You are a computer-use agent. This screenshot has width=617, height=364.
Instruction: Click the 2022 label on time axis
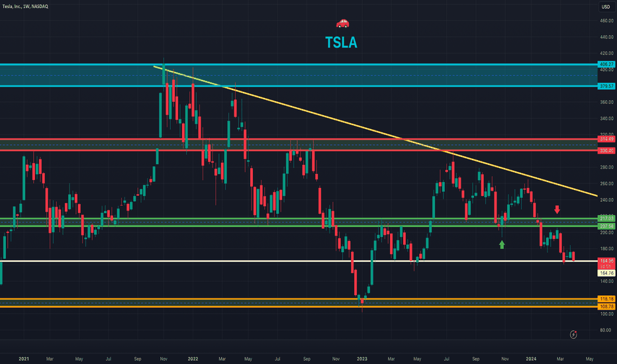[193, 359]
